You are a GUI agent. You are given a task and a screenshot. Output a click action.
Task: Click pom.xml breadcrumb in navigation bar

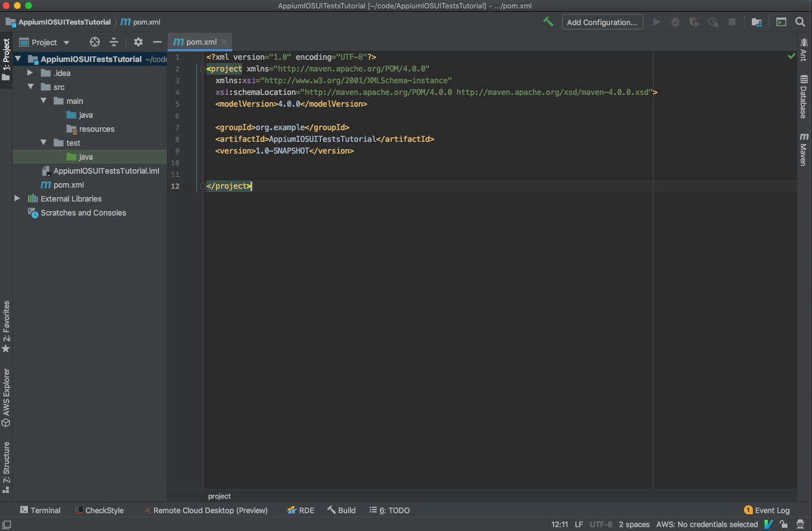coord(141,22)
